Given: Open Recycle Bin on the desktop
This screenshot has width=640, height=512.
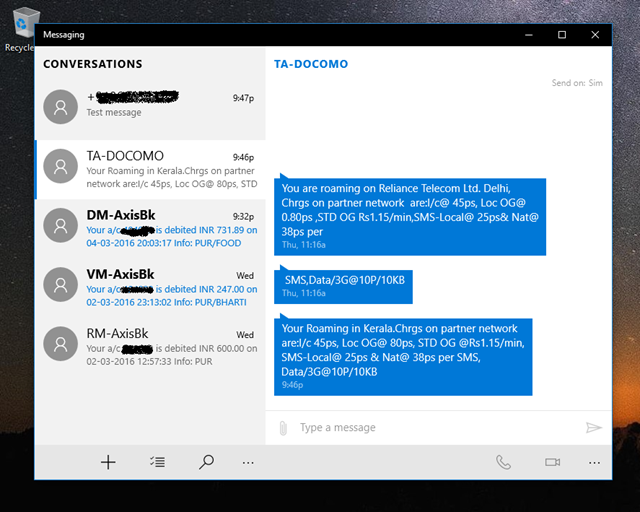Looking at the screenshot, I should (x=22, y=29).
